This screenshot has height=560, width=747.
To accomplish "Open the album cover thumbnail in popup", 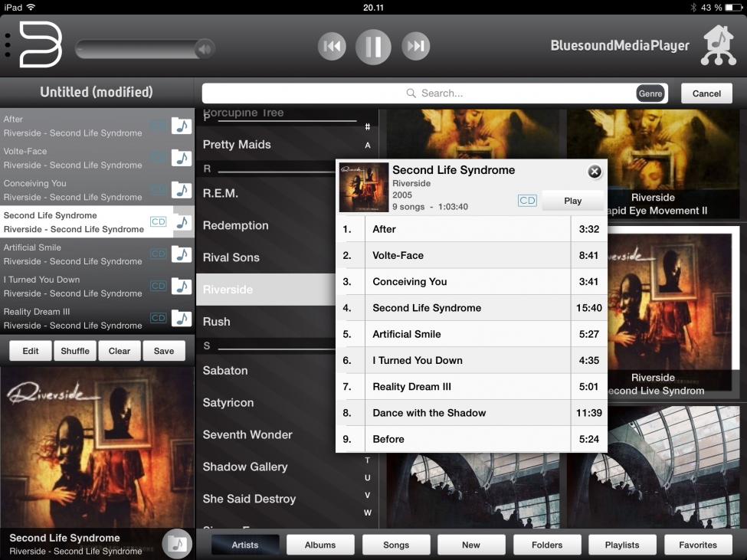I will click(x=363, y=187).
